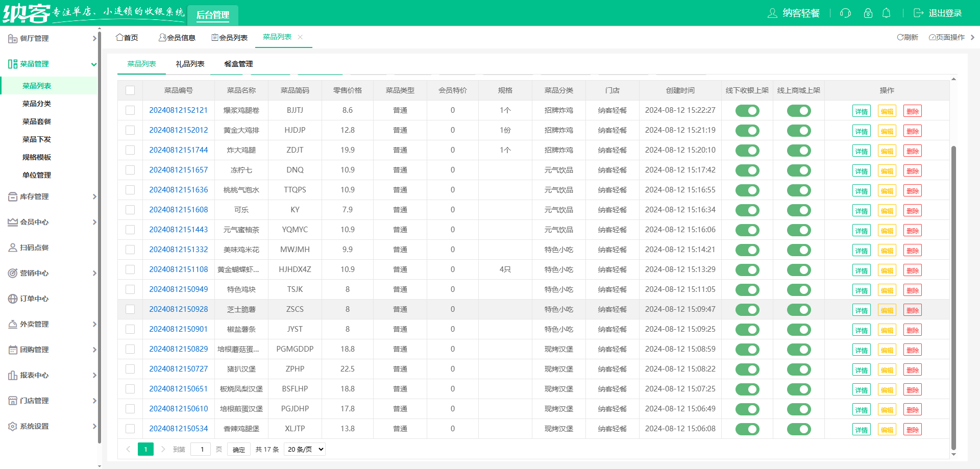Click 编辑 button for 黄金大鸡排
This screenshot has width=980, height=469.
[887, 131]
